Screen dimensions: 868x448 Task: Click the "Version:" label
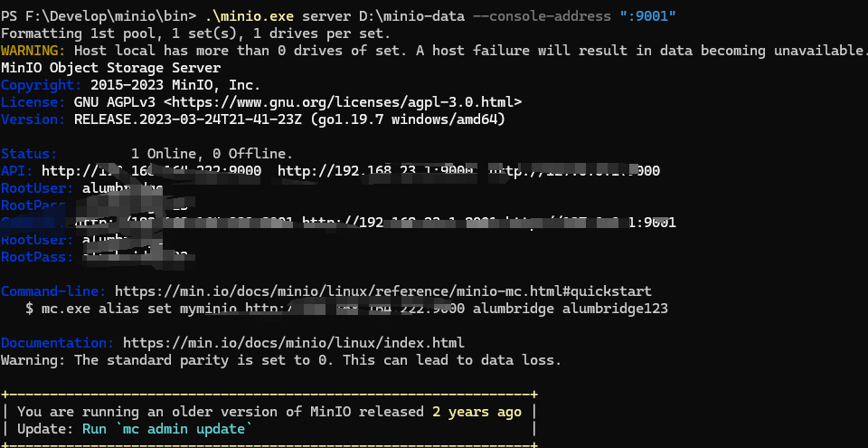pyautogui.click(x=33, y=119)
